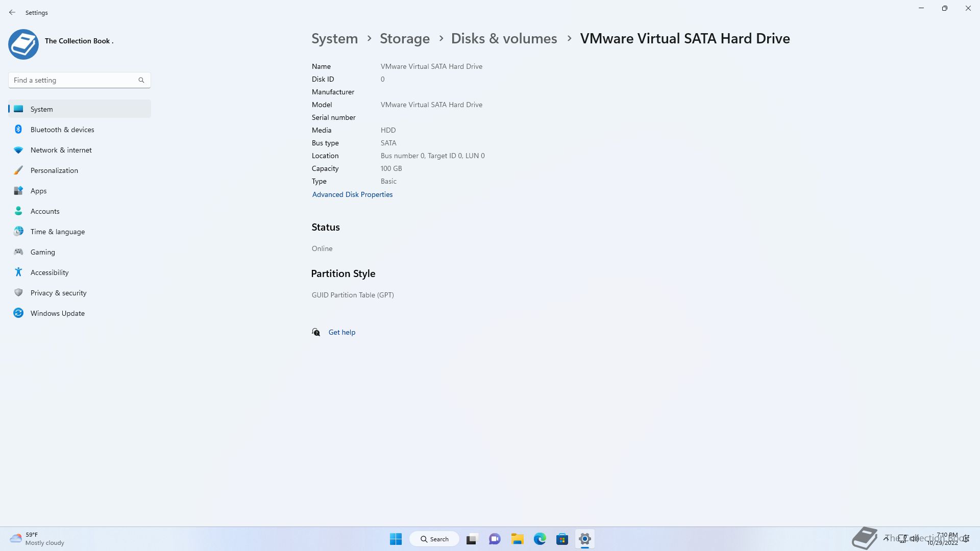Navigate to Storage in the breadcrumb

(x=405, y=38)
